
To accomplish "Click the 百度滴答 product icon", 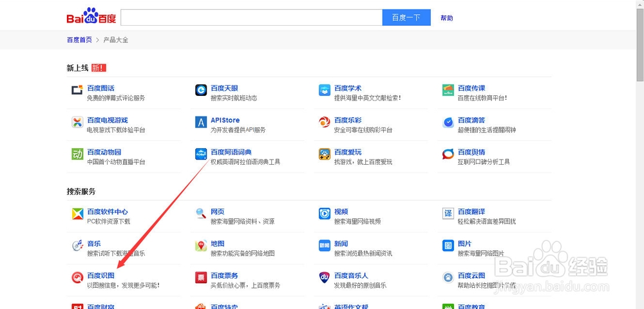I will pos(448,122).
